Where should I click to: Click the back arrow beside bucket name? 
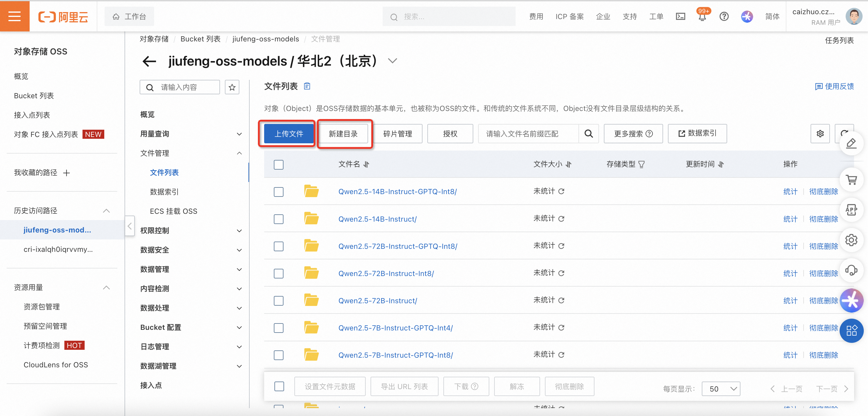point(149,61)
